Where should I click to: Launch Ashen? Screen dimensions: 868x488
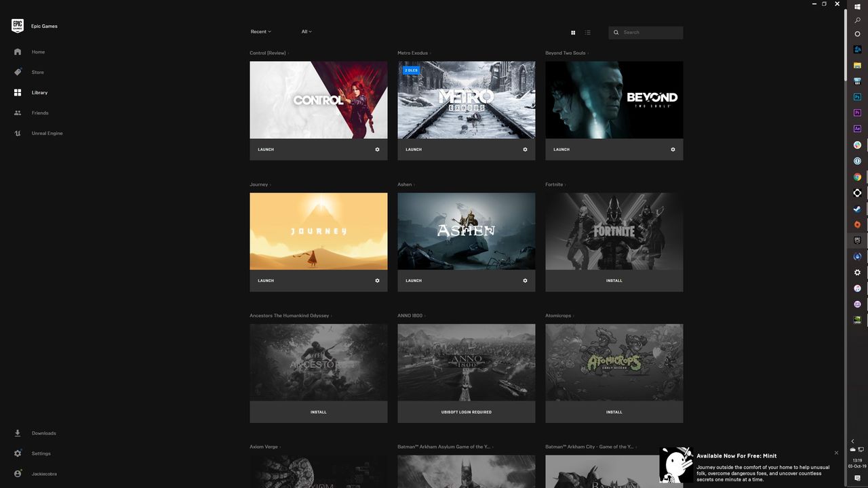[414, 281]
